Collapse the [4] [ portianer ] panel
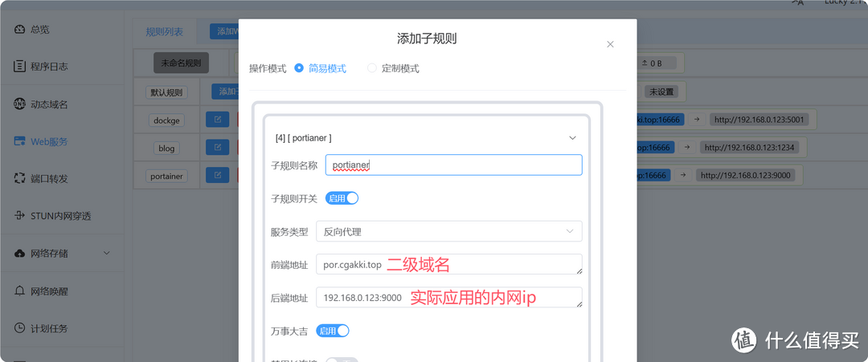The height and width of the screenshot is (362, 868). [573, 137]
